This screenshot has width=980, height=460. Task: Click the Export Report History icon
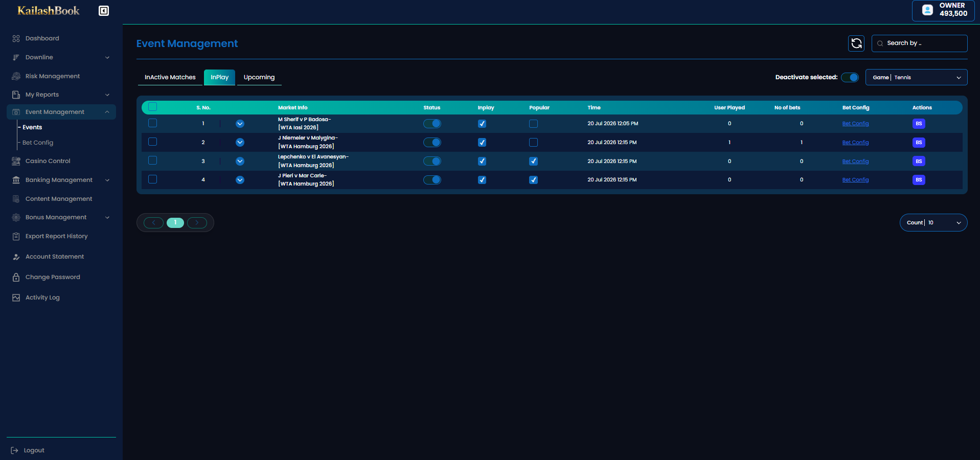click(x=16, y=236)
